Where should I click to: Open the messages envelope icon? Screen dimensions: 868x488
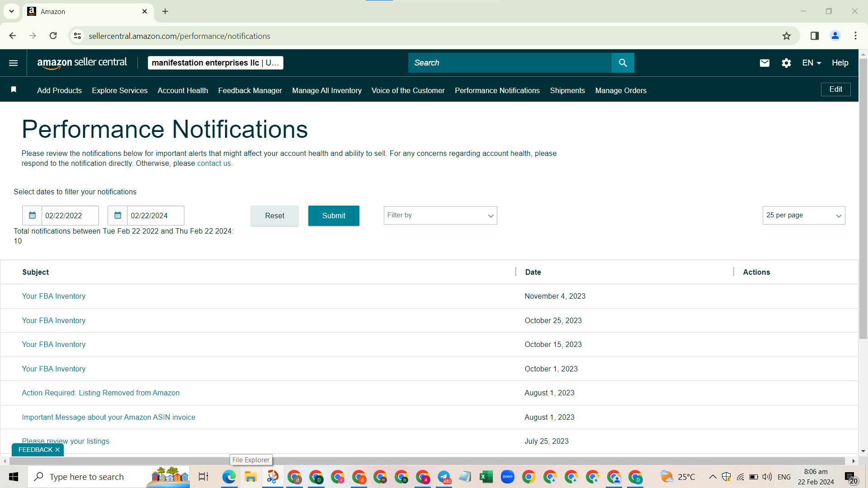[764, 63]
